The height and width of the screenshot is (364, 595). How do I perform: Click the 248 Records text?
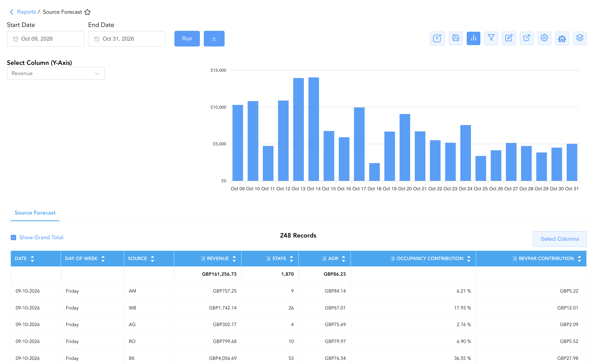298,236
